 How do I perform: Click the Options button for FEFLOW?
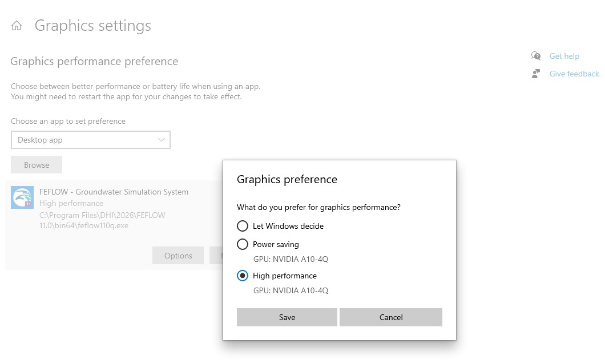point(178,256)
